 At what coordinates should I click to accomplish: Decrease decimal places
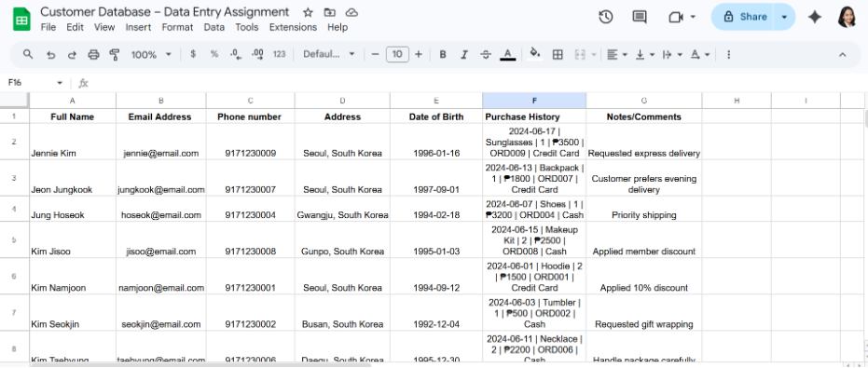(235, 54)
